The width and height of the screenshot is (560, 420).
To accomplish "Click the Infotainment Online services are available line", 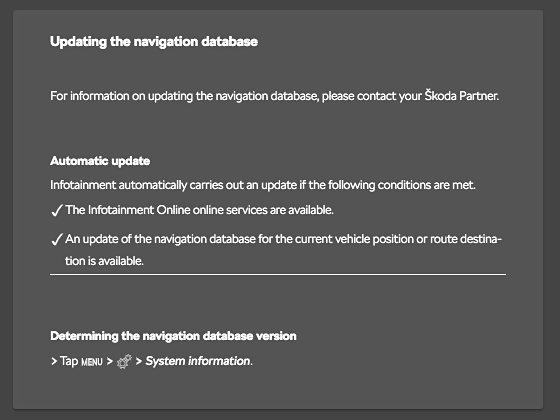I will [x=199, y=210].
